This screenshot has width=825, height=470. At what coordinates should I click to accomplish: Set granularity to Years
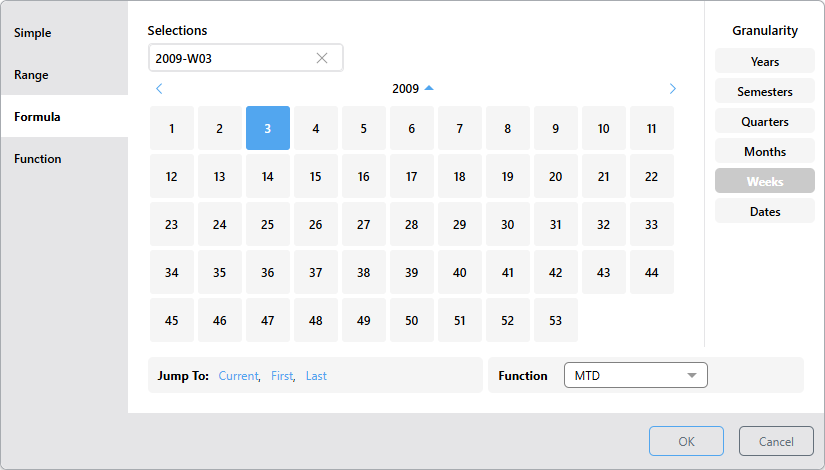click(x=765, y=62)
